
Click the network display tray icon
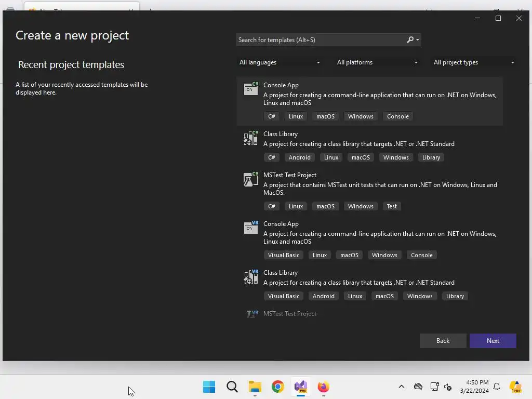click(434, 387)
